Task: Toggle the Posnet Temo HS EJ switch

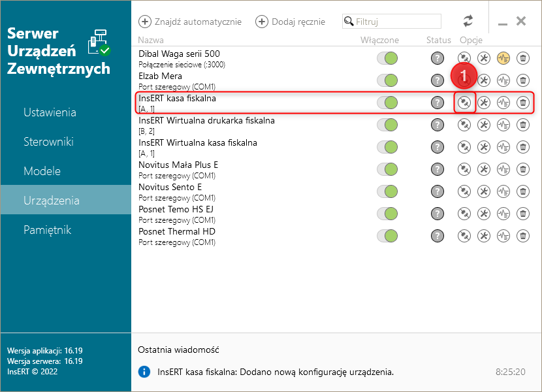Action: tap(387, 214)
